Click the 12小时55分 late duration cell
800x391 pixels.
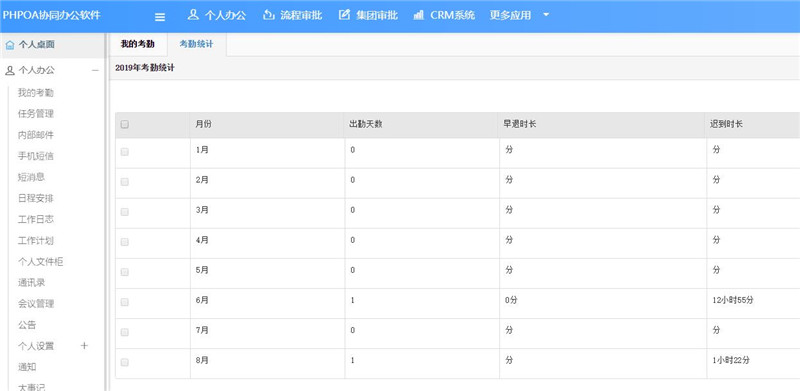tap(733, 300)
